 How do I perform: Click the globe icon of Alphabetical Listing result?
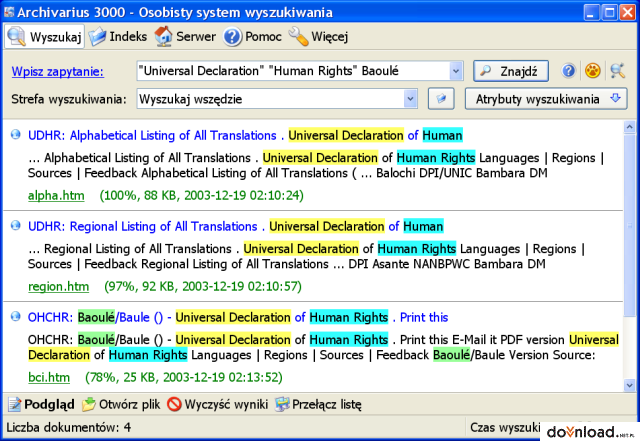tap(16, 134)
